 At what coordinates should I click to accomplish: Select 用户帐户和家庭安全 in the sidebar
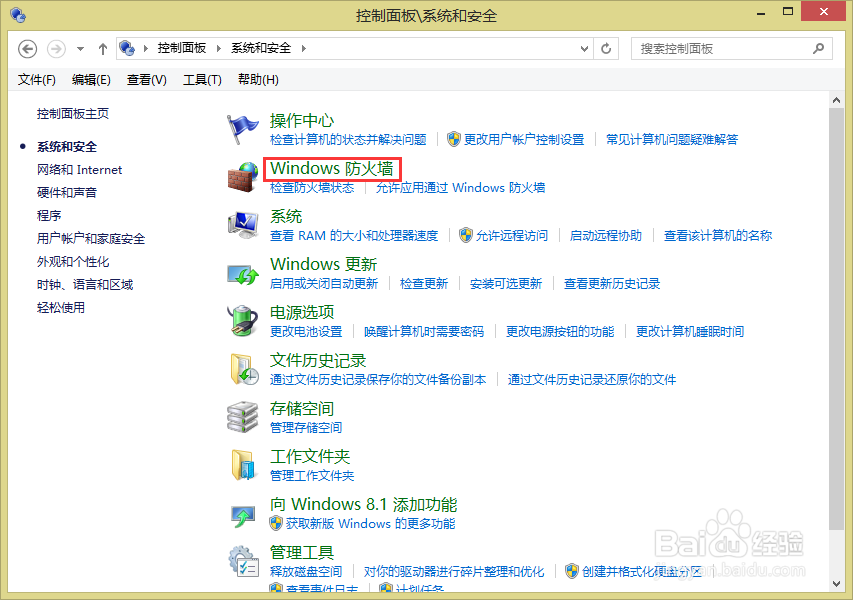[x=91, y=238]
